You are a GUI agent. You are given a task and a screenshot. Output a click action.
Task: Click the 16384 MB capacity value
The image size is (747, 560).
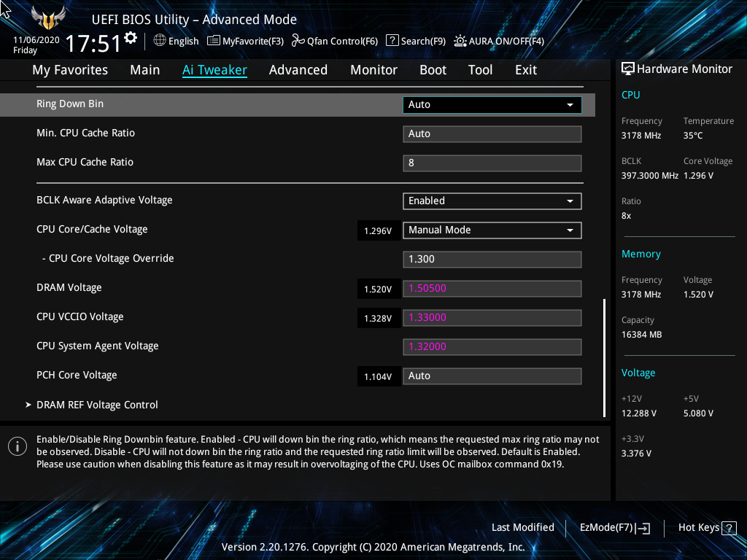pyautogui.click(x=642, y=335)
